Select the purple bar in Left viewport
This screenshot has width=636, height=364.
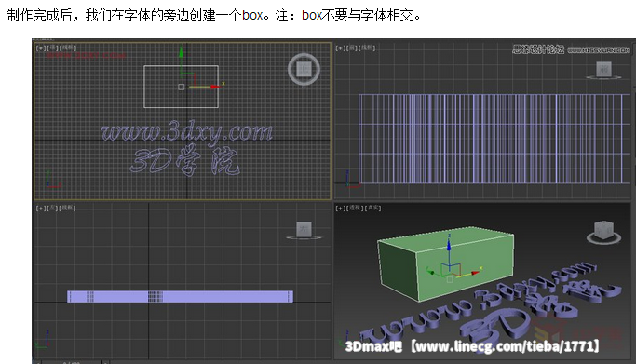[180, 296]
